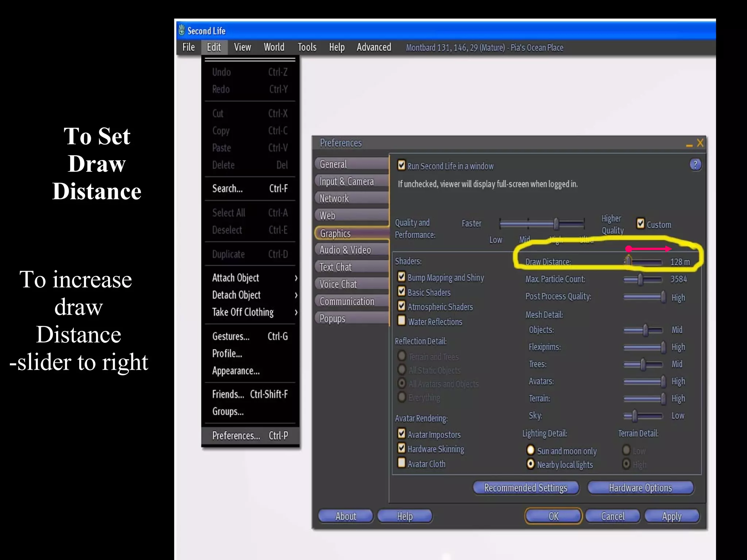Open Friends... from Edit menu
The width and height of the screenshot is (747, 560).
click(250, 394)
